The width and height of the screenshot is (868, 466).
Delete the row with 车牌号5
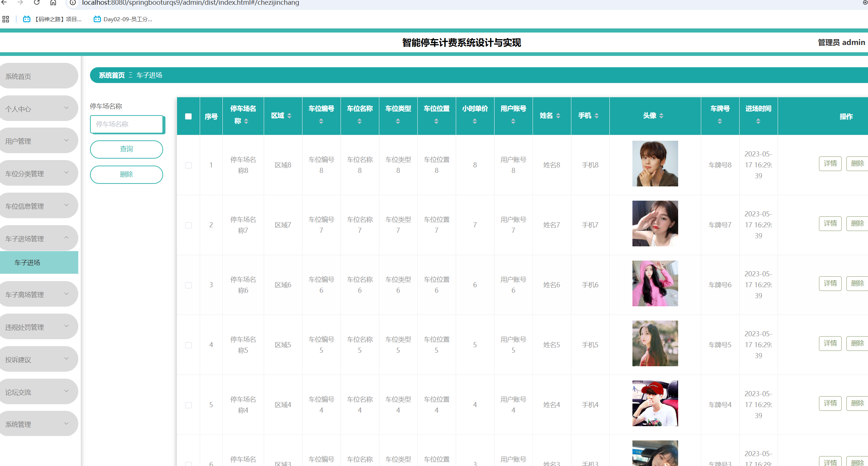coord(857,343)
